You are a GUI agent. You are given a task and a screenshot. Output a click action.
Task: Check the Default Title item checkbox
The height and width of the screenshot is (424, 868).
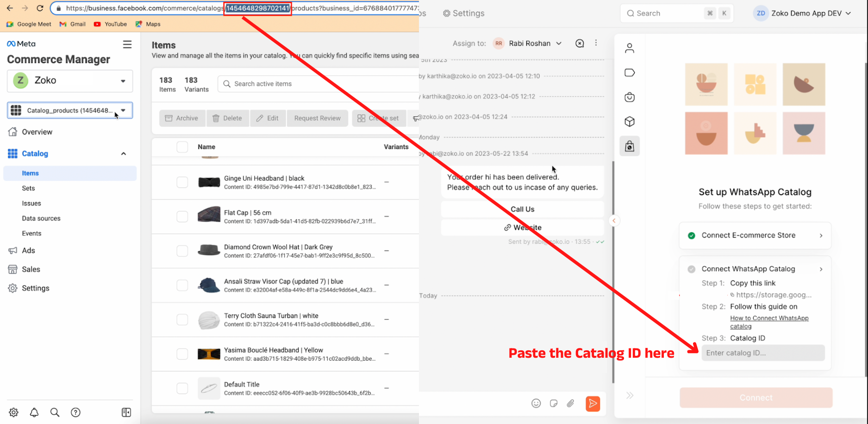click(x=182, y=388)
